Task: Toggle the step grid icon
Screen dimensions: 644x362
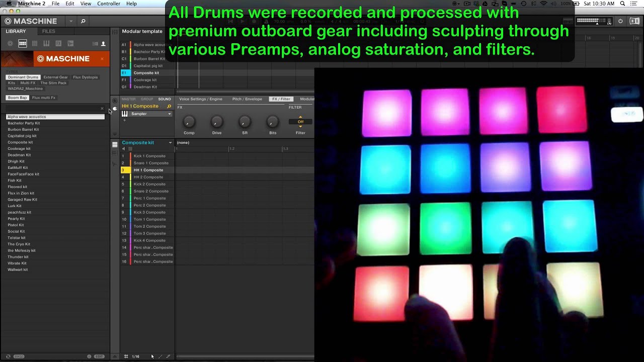Action: 126,356
